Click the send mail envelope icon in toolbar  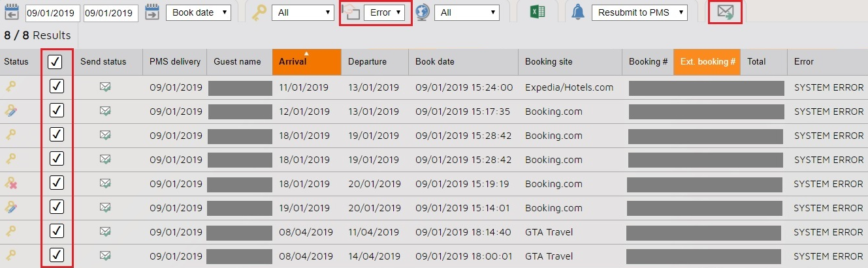pyautogui.click(x=724, y=12)
